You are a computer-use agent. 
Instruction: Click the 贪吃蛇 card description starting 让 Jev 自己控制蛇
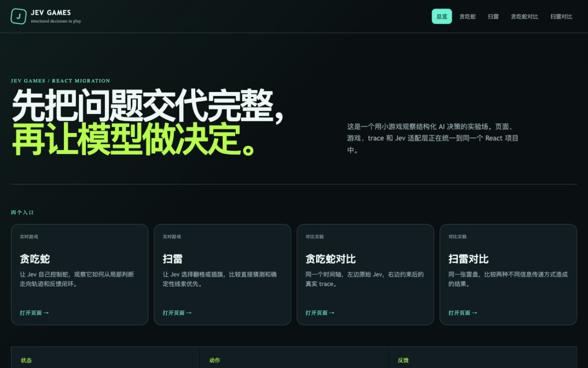point(77,279)
